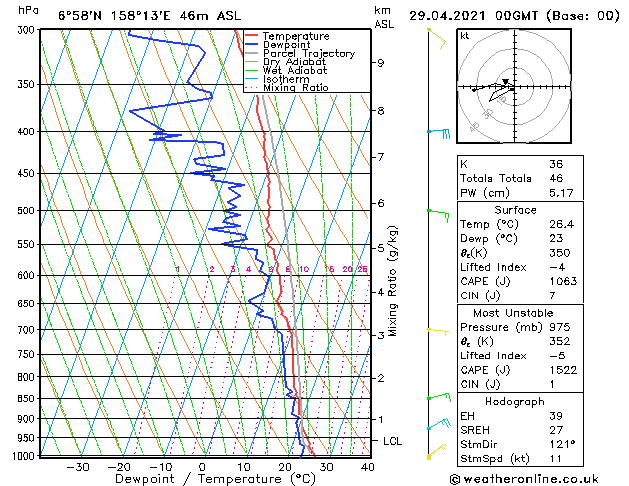Click the surface Dewp value 23

[x=556, y=238]
